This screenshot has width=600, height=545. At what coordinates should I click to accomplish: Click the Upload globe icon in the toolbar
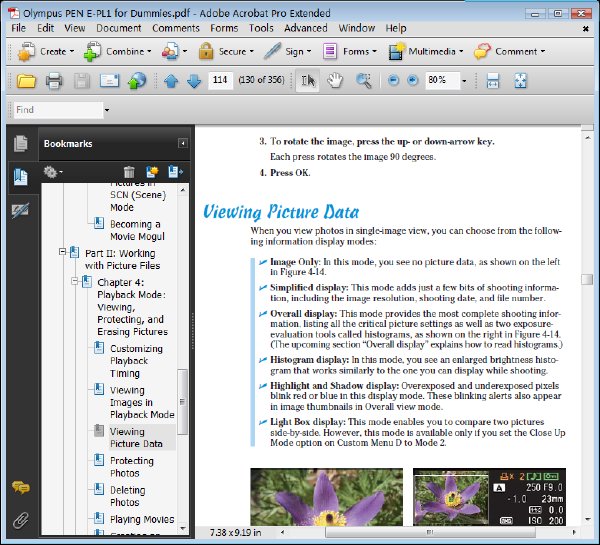click(137, 81)
